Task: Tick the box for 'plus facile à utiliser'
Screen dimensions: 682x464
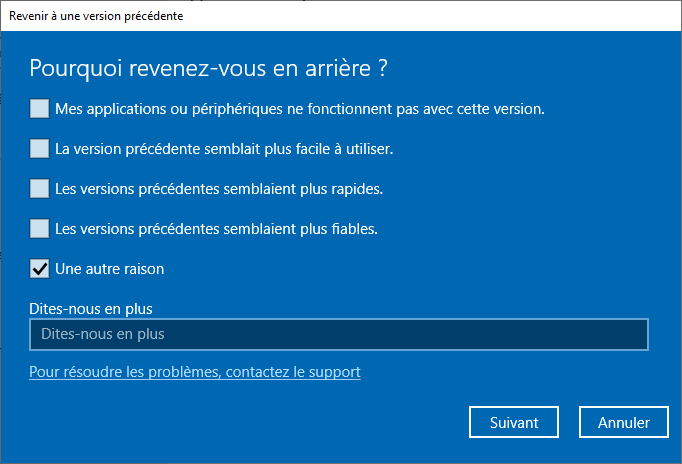Action: [x=39, y=149]
